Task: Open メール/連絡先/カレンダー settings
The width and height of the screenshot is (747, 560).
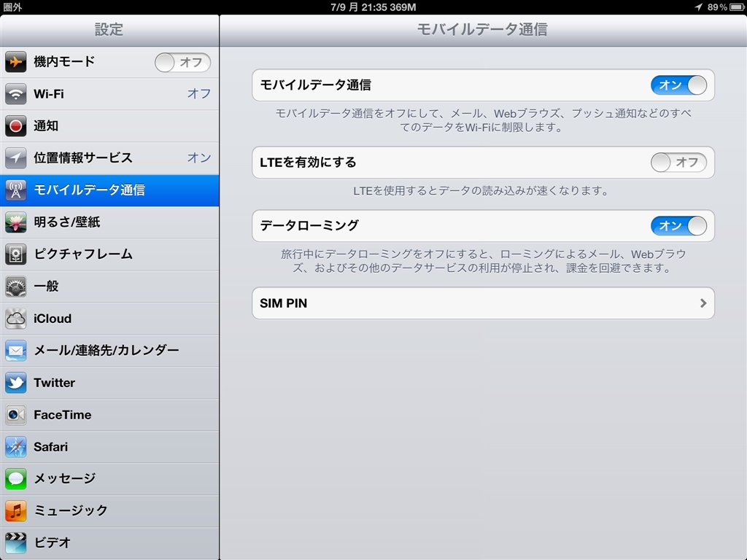Action: coord(109,351)
